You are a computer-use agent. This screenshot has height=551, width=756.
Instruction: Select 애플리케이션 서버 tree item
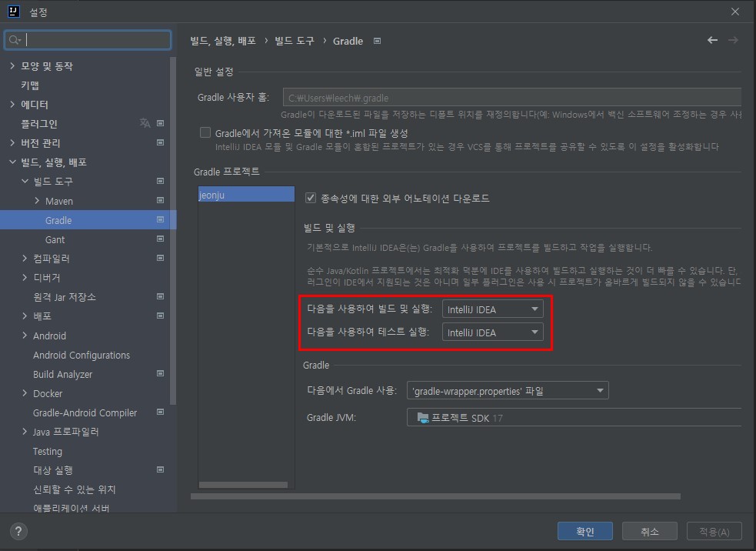(72, 508)
